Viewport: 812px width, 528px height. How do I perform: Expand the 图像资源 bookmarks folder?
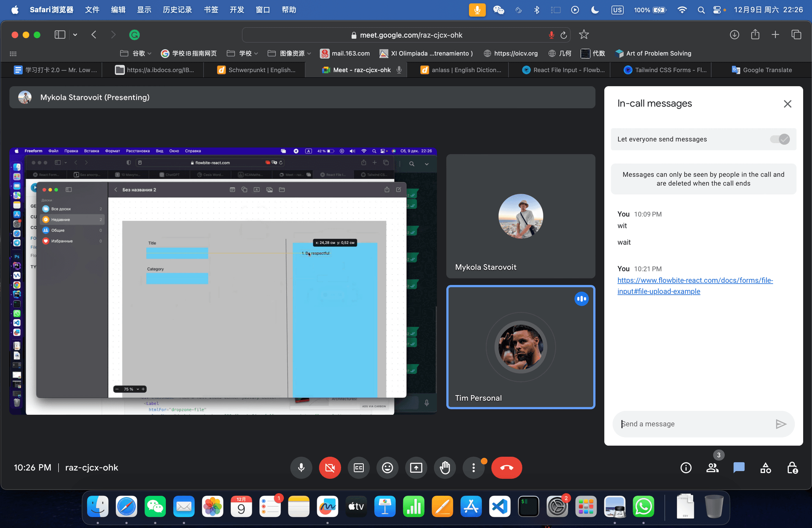[290, 53]
